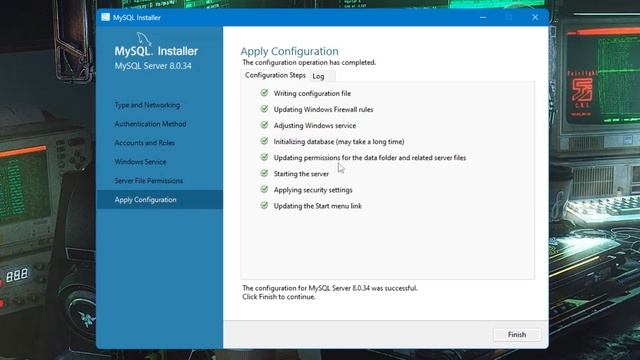Click the 'Adjusting Windows service' text
The height and width of the screenshot is (360, 640).
pos(315,125)
